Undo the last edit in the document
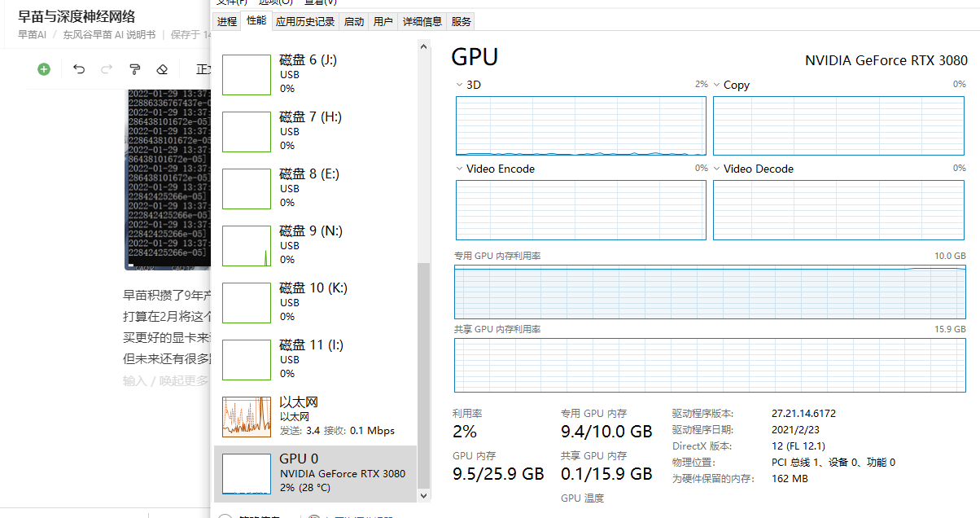 tap(79, 69)
